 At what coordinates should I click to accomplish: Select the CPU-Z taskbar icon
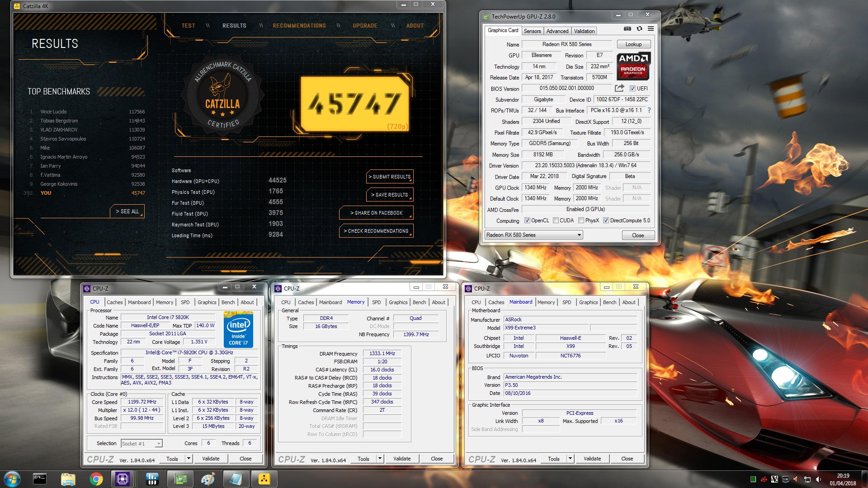pos(123,479)
